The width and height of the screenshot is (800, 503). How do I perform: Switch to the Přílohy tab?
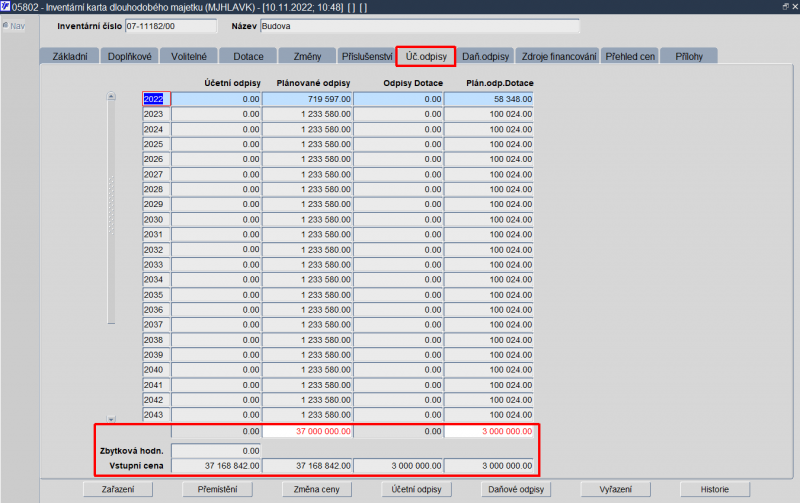point(688,56)
